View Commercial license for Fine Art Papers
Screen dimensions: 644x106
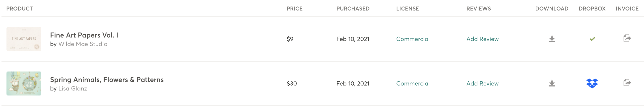coord(413,39)
